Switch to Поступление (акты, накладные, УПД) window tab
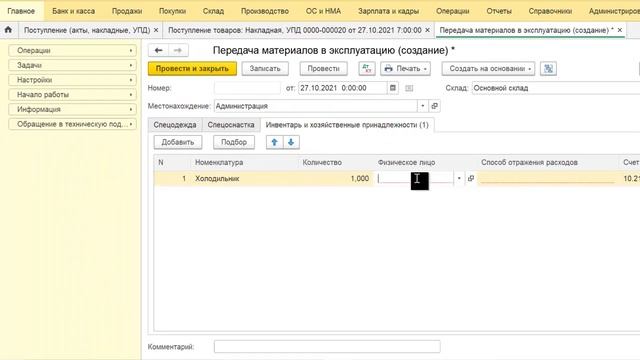This screenshot has width=640, height=360. [x=87, y=30]
